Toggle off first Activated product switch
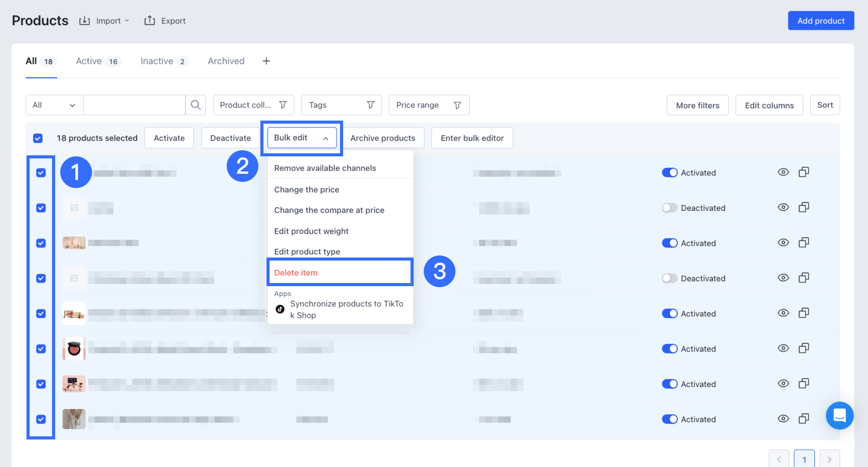 (669, 173)
